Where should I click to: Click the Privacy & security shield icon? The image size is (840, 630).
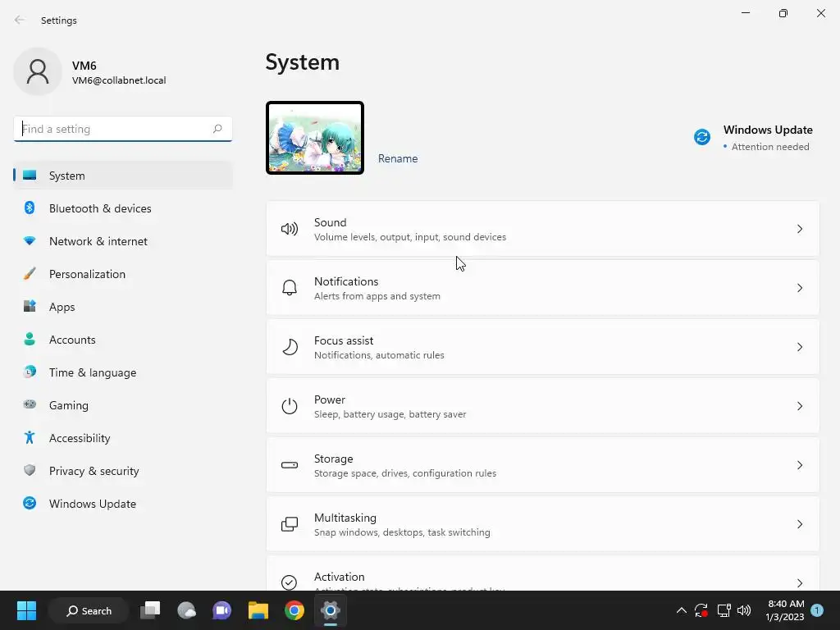point(30,470)
